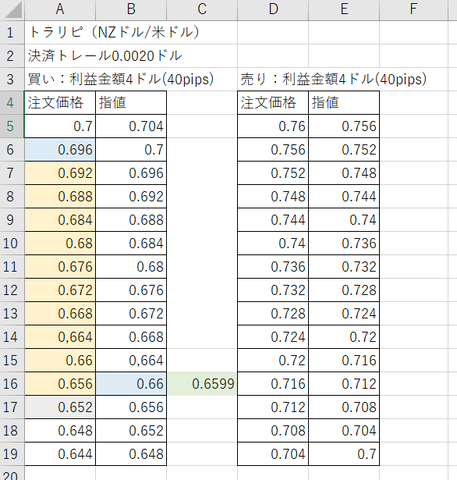Viewport: 457px width, 480px height.
Task: Select cell A15 with value 0.66
Action: [60, 360]
